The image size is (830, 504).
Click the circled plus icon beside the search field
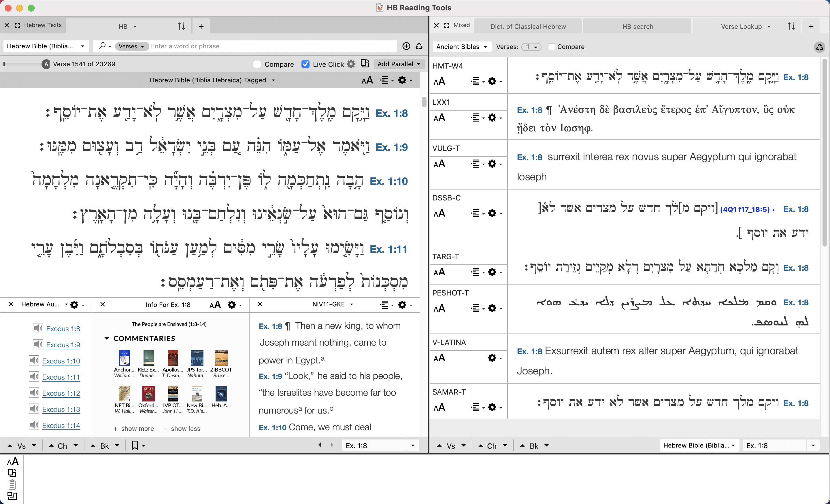(x=406, y=46)
